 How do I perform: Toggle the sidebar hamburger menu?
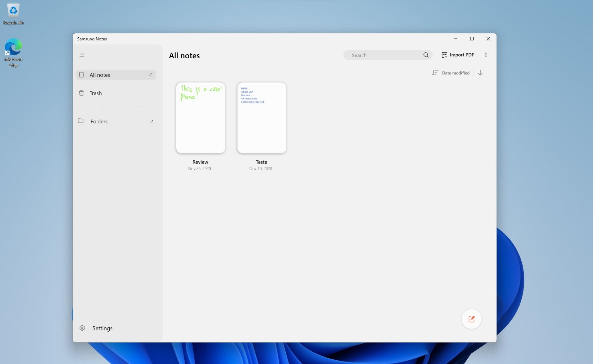tap(81, 55)
